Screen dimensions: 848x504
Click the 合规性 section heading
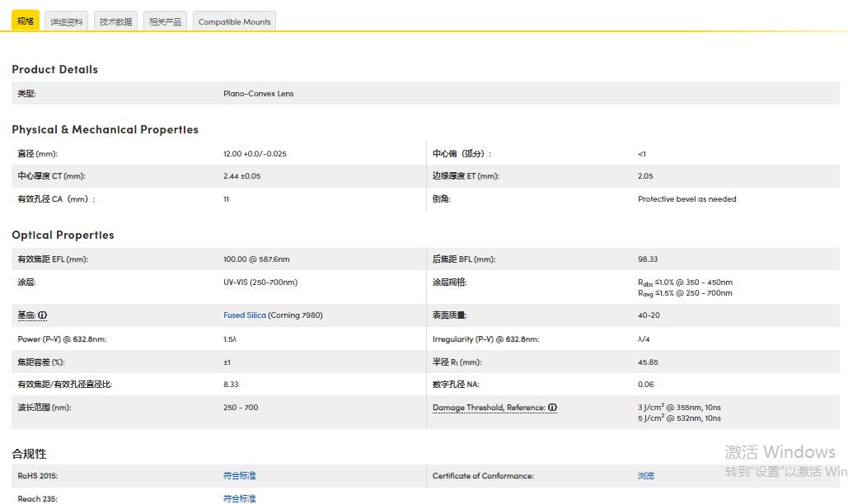click(29, 454)
